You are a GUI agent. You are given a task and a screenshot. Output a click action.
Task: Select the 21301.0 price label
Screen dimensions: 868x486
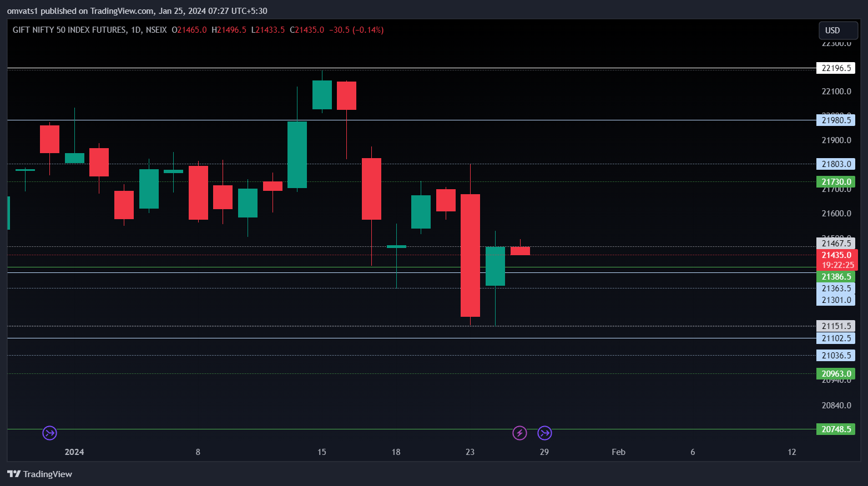(836, 300)
